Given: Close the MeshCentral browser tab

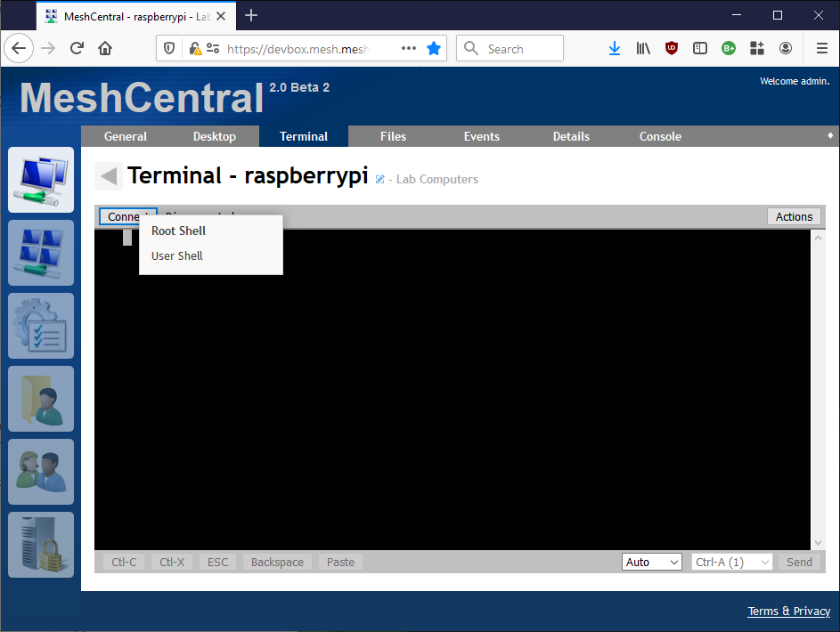Looking at the screenshot, I should click(x=221, y=16).
